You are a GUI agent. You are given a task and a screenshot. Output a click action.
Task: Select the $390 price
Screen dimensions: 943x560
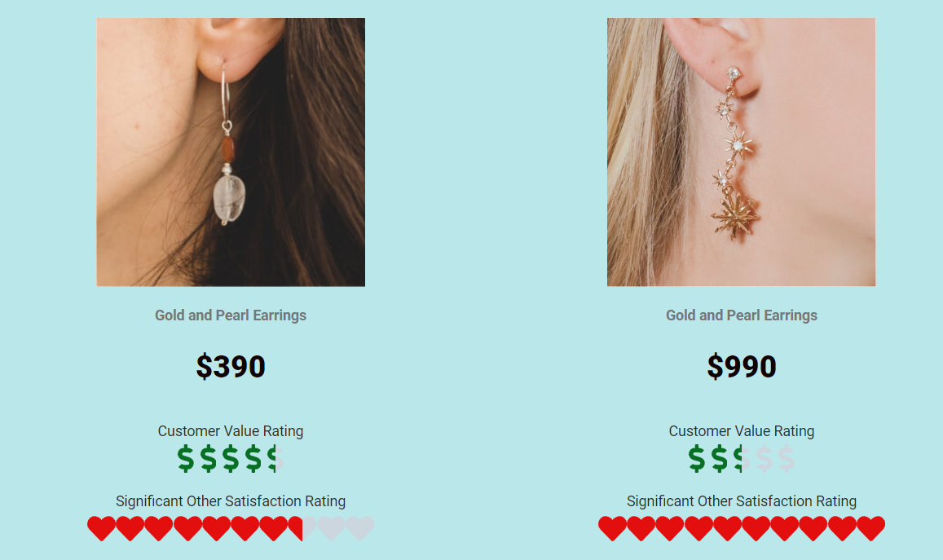231,366
